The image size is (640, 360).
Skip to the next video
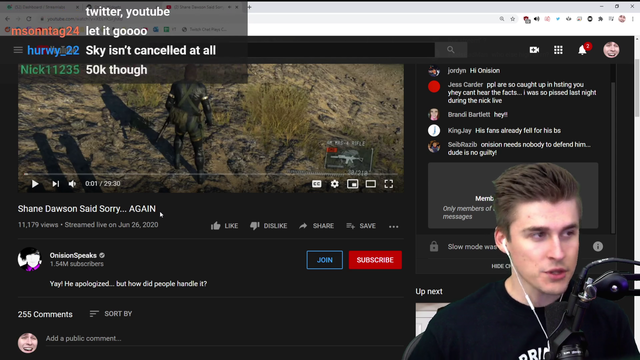[56, 184]
